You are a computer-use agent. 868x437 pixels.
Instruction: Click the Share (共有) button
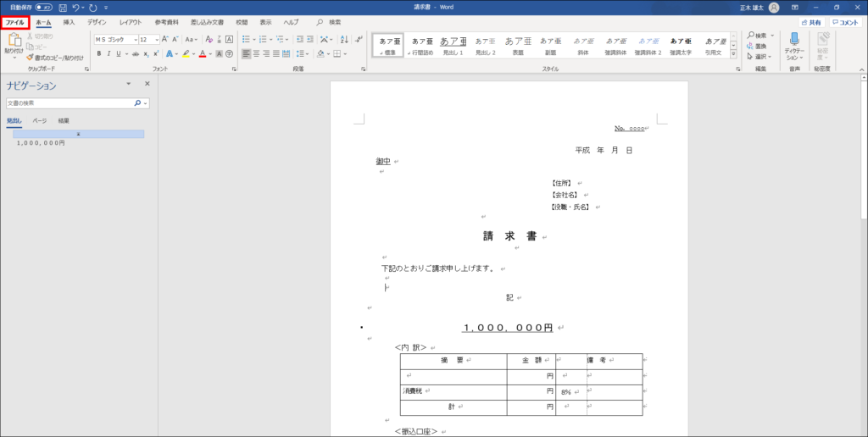point(811,23)
